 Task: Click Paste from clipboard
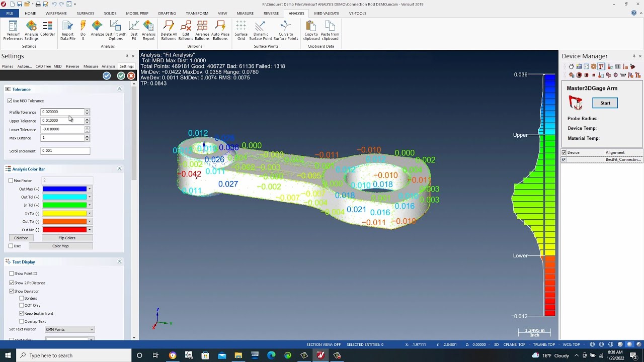330,30
